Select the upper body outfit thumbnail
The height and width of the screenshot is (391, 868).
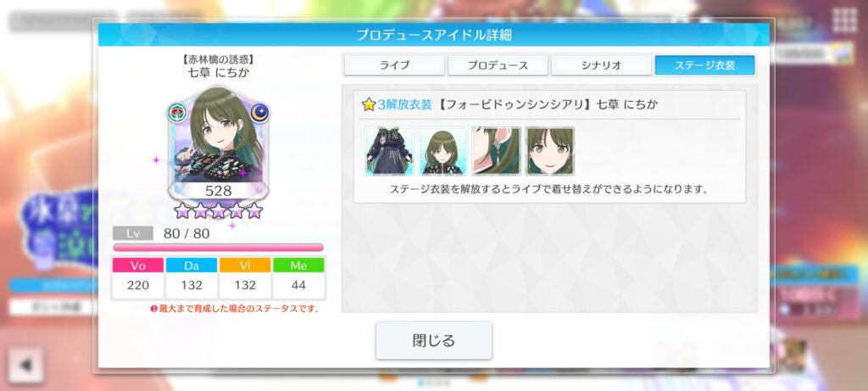tap(442, 151)
